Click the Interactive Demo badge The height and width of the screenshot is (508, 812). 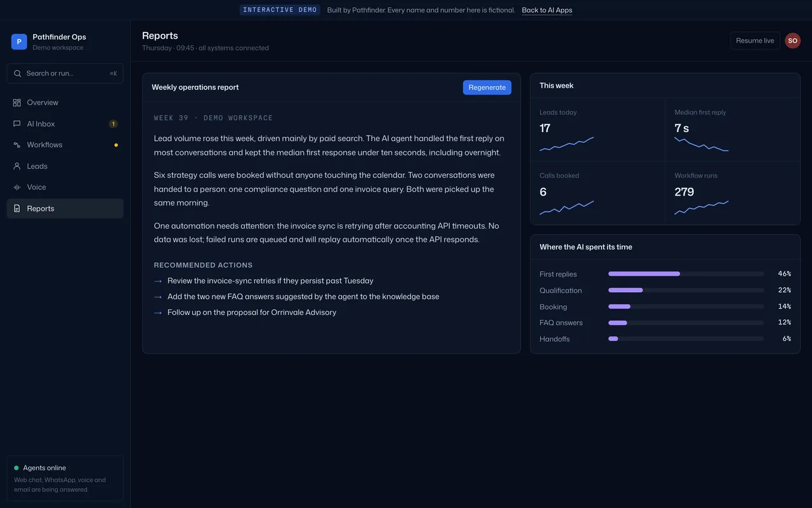pyautogui.click(x=280, y=10)
